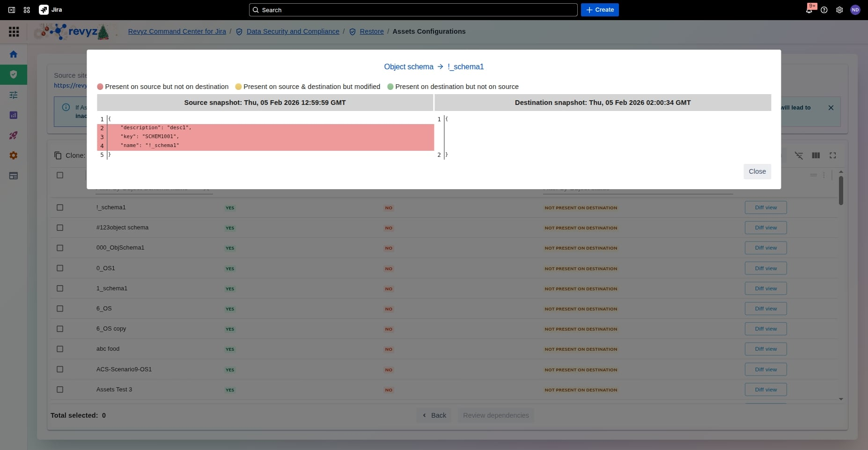
Task: Click the Jira notifications bell icon
Action: pos(809,10)
